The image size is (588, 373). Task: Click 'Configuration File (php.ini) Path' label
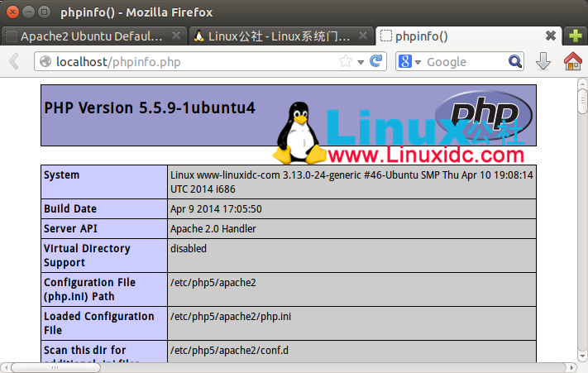89,289
